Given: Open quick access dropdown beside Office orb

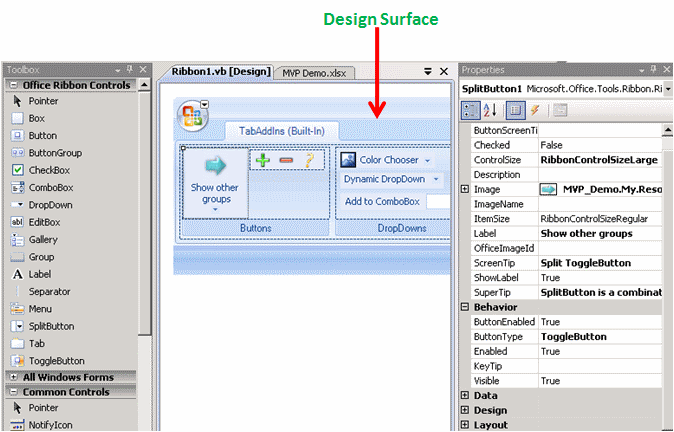Looking at the screenshot, I should click(x=205, y=104).
